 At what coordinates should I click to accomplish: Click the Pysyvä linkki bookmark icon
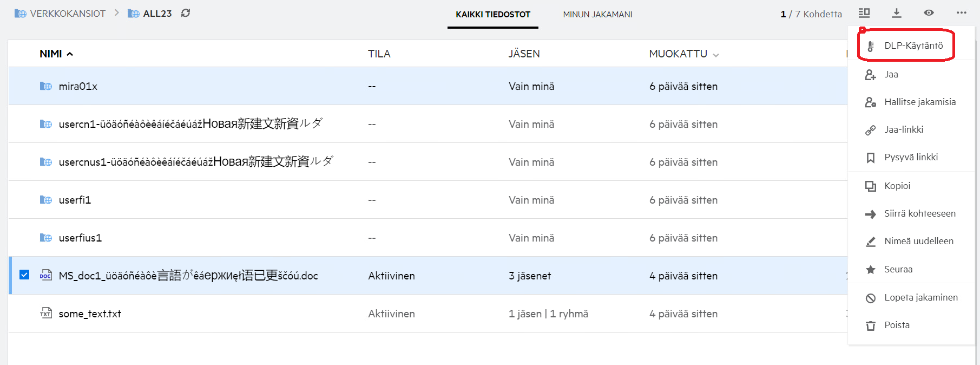tap(871, 158)
